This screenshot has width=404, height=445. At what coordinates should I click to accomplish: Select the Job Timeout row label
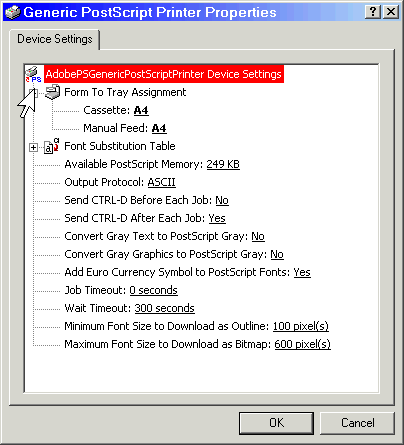[95, 290]
